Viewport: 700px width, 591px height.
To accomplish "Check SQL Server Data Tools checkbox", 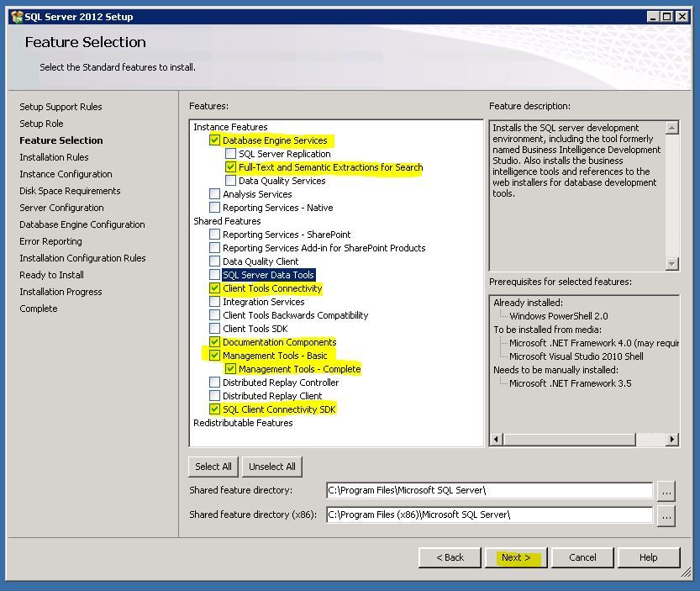I will (214, 274).
